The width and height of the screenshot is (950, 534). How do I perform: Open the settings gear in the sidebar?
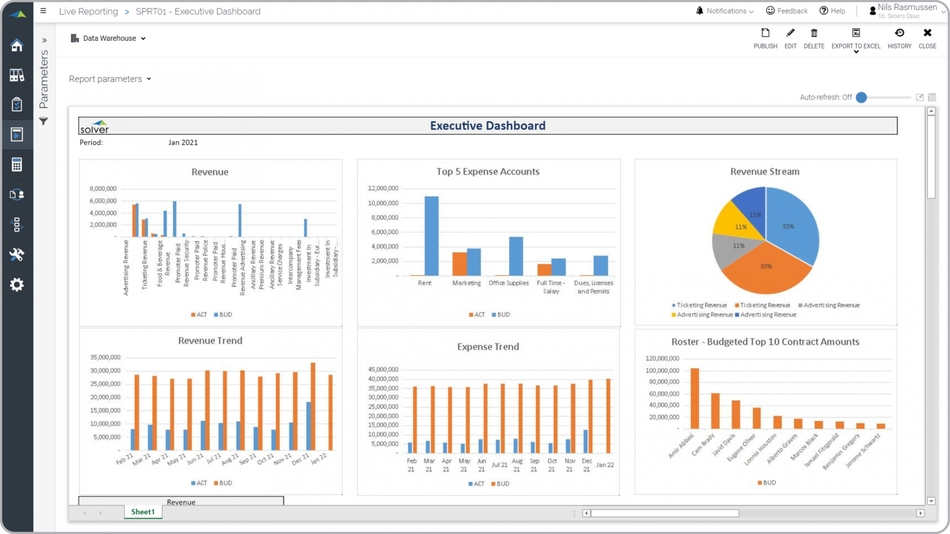click(x=17, y=285)
